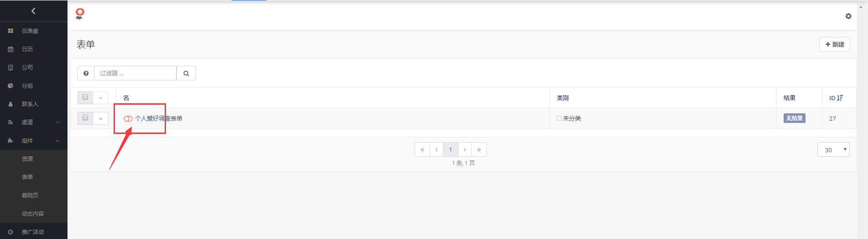Viewport: 868px width, 239px height.
Task: Click the 无结果 results badge
Action: 794,118
